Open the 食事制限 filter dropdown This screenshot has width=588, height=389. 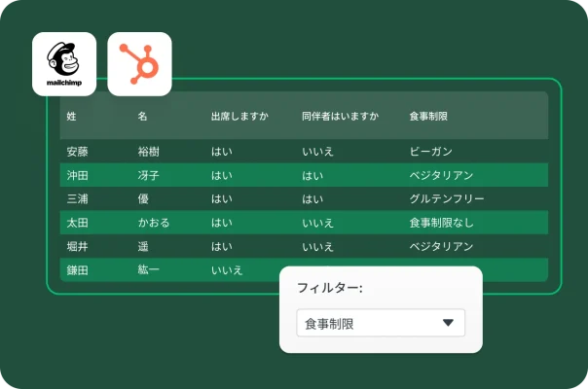(x=381, y=323)
